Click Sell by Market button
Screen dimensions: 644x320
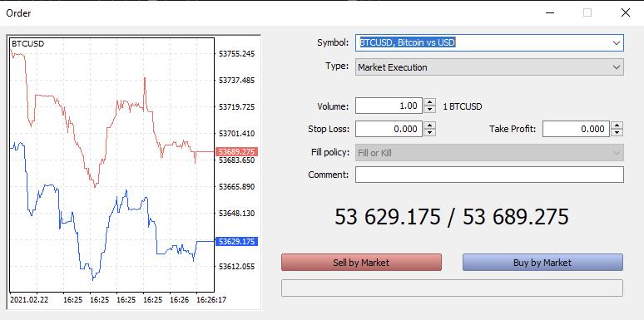click(x=361, y=263)
